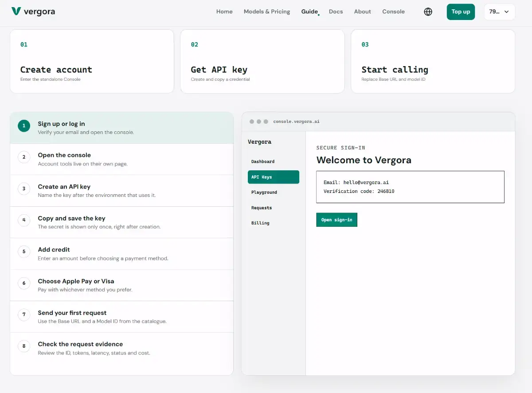
Task: Select step 5 Add credit
Action: pos(121,254)
